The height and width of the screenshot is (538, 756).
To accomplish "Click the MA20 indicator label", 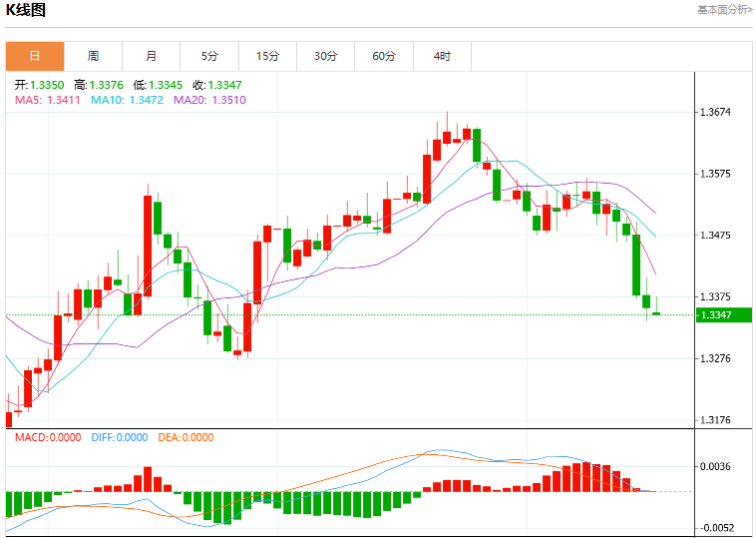I will tap(209, 100).
